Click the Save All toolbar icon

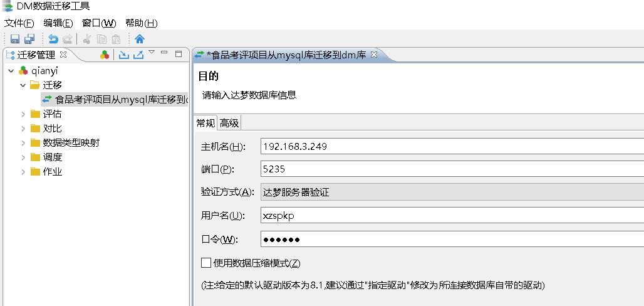[x=29, y=39]
